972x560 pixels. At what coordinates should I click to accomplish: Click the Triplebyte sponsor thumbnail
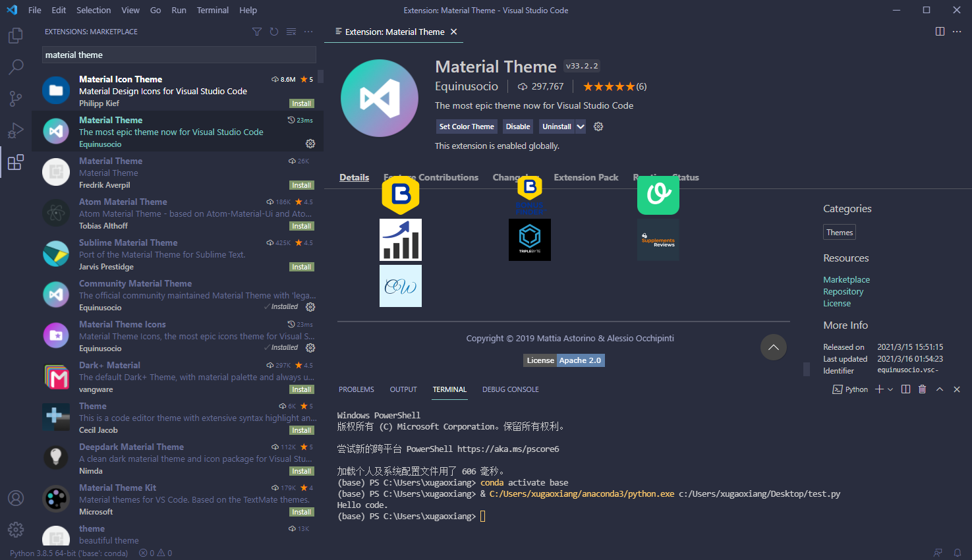[530, 240]
